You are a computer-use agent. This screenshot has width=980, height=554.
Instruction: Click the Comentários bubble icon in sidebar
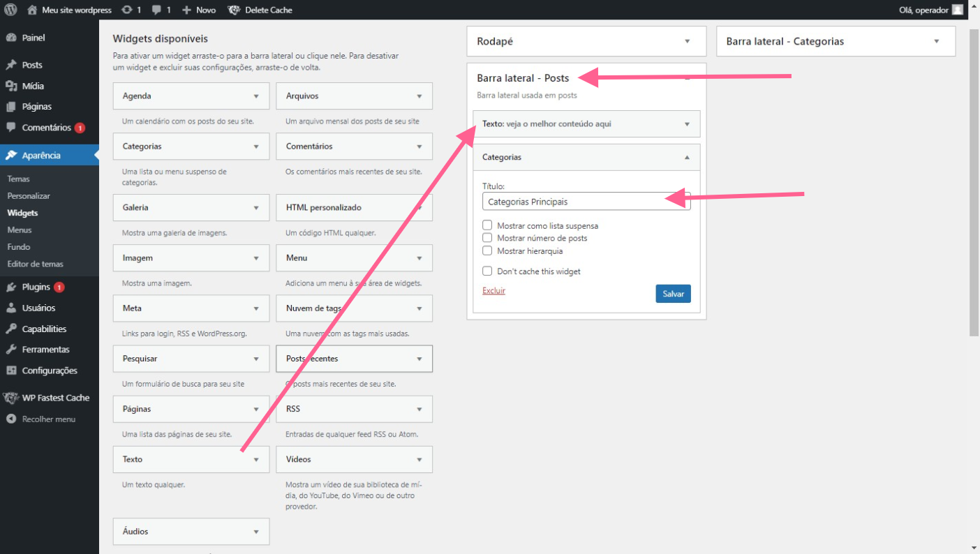(x=11, y=128)
